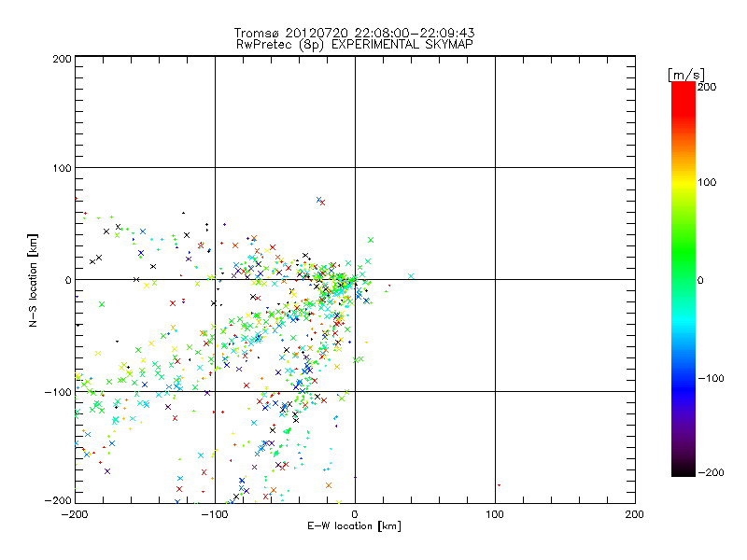Viewport: 747px width, 560px height.
Task: Click the E-W axis tick label '0'
Action: [355, 514]
